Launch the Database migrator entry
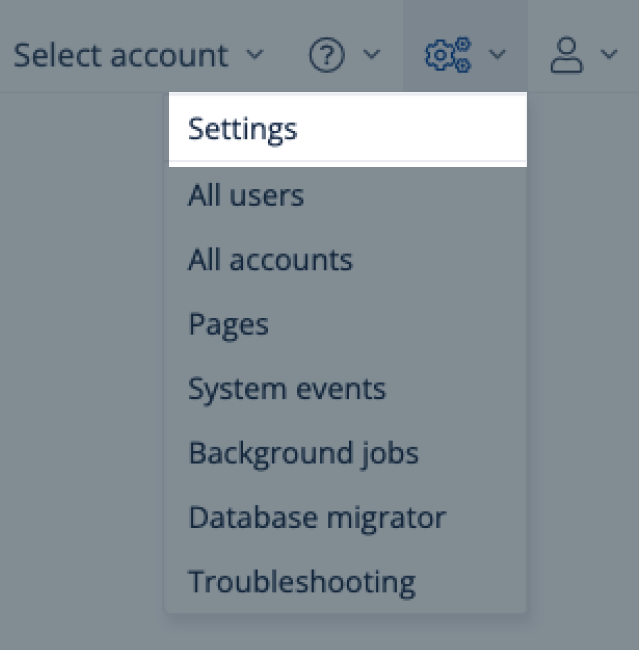This screenshot has height=650, width=639. click(316, 517)
